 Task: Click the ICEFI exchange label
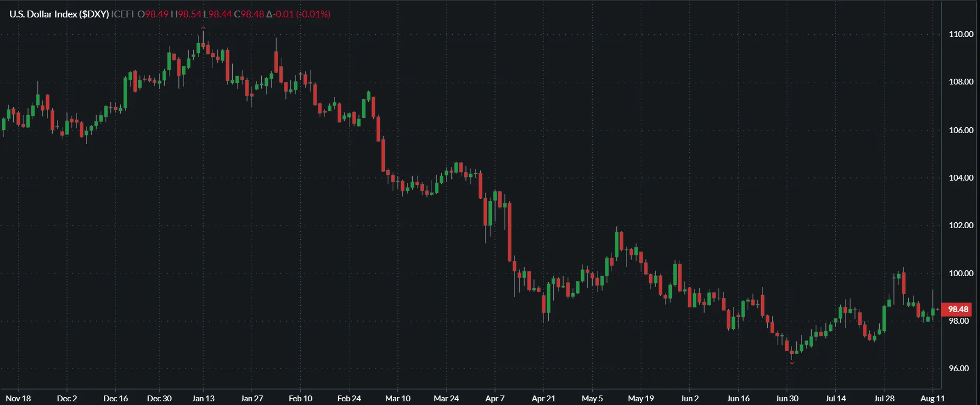(122, 14)
